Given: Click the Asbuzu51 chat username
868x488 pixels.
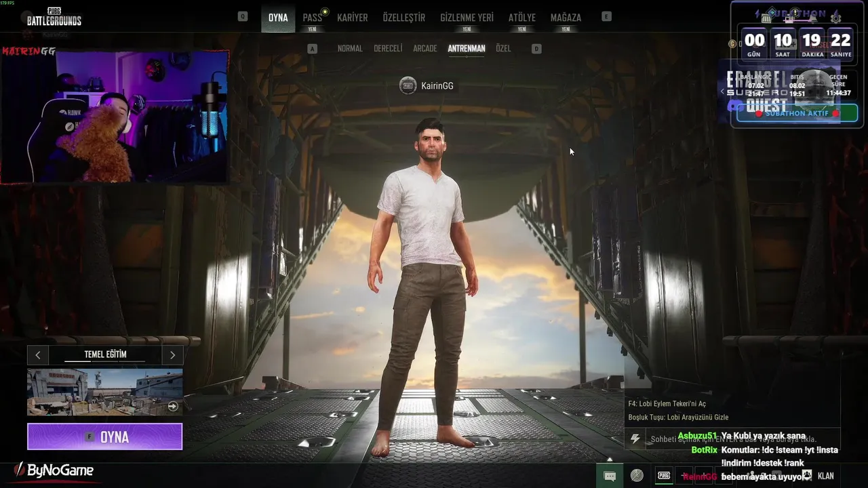Looking at the screenshot, I should tap(697, 436).
